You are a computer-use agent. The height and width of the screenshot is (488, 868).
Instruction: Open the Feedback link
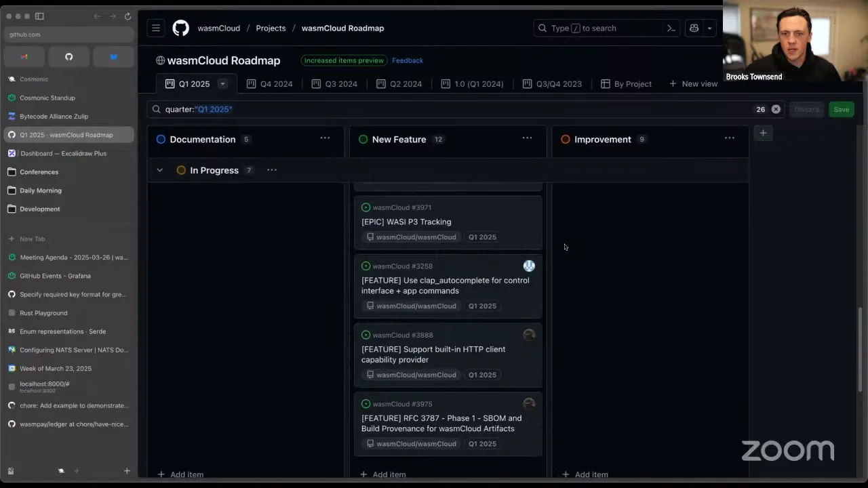pyautogui.click(x=408, y=60)
